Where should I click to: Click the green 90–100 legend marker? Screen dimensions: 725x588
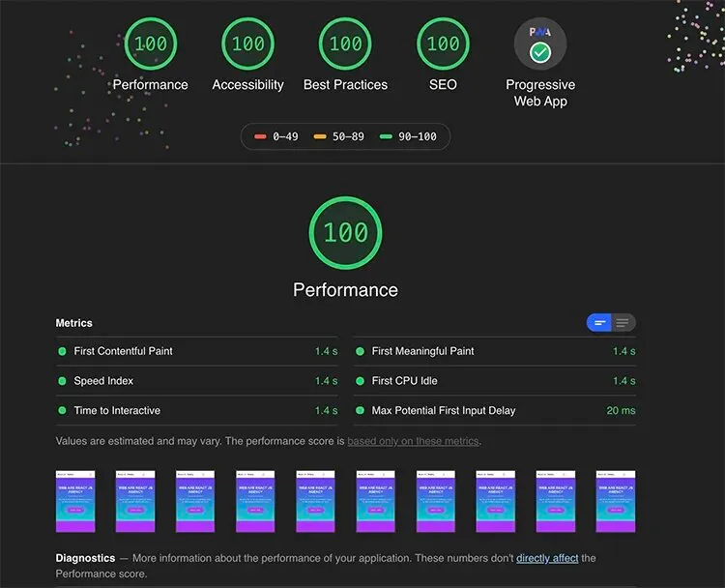386,136
